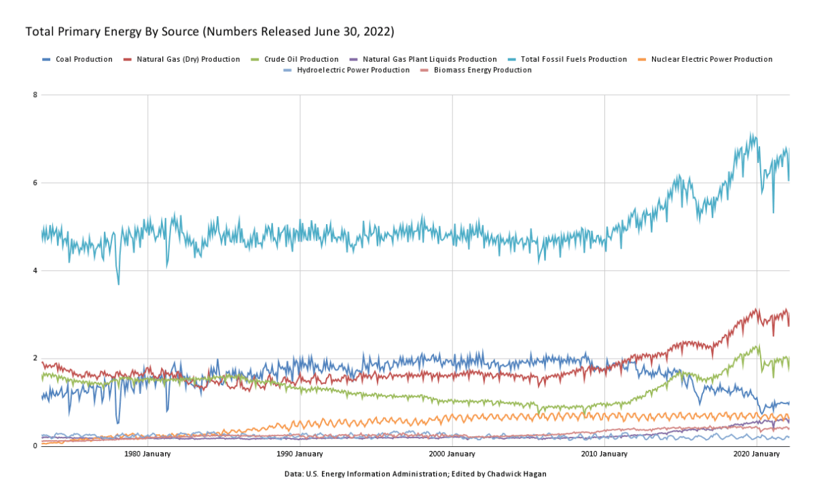Click 'Nuclear Electric Power Production' legend label
Image resolution: width=815 pixels, height=504 pixels.
712,60
